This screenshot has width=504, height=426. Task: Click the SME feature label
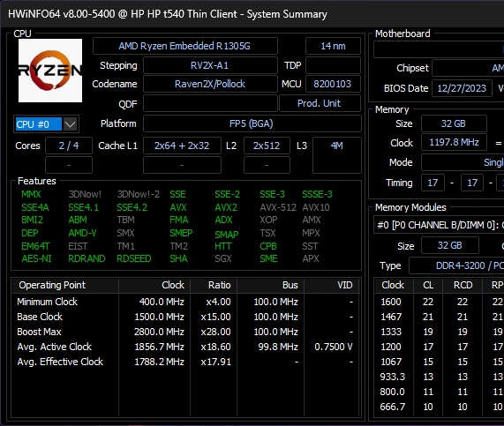click(x=268, y=258)
